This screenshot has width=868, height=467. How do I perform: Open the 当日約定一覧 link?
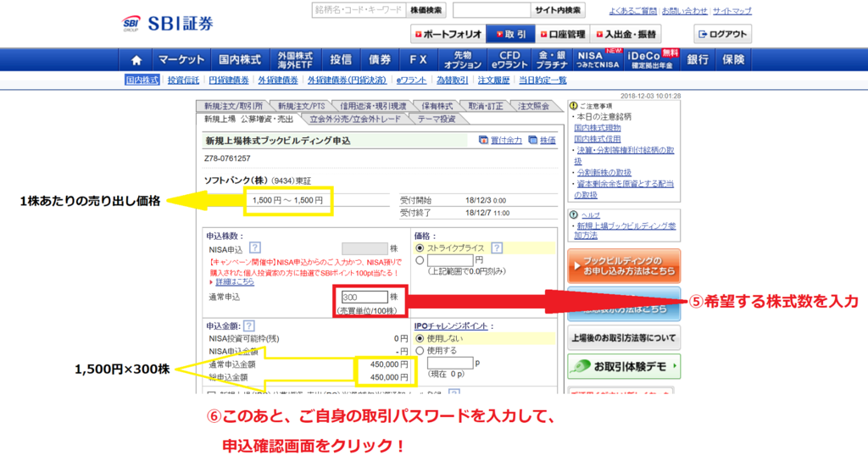pos(542,81)
